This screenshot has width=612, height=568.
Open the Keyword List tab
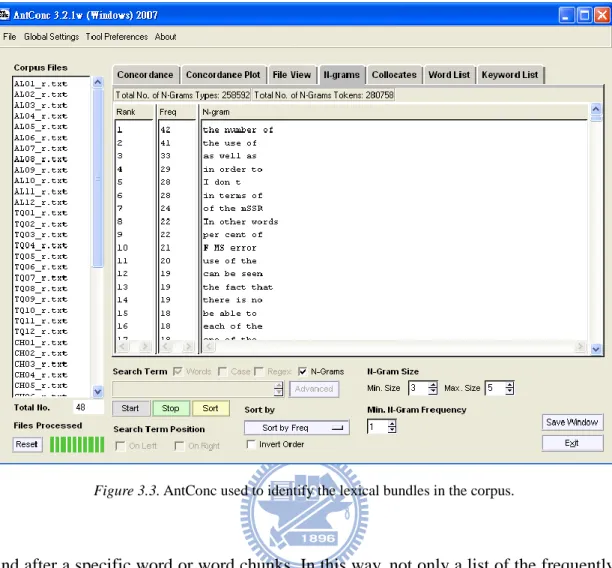(509, 75)
